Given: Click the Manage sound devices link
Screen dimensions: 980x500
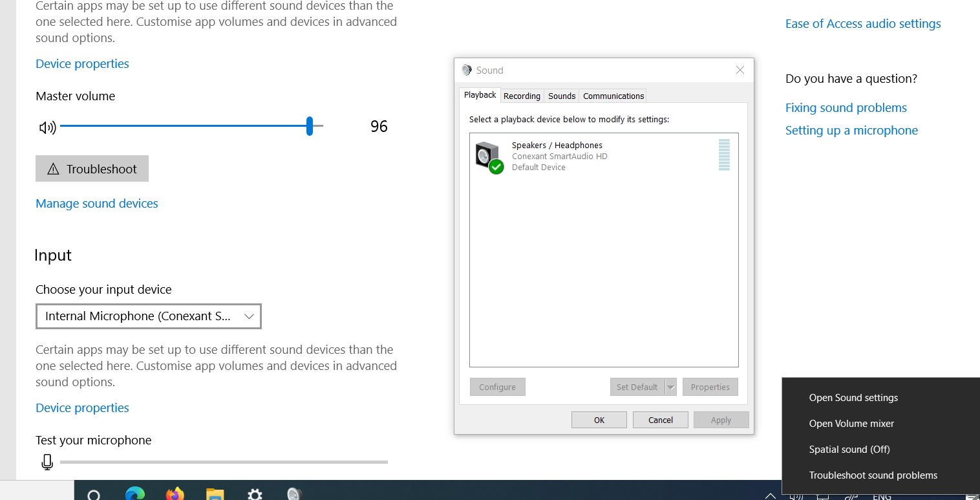Looking at the screenshot, I should point(96,203).
